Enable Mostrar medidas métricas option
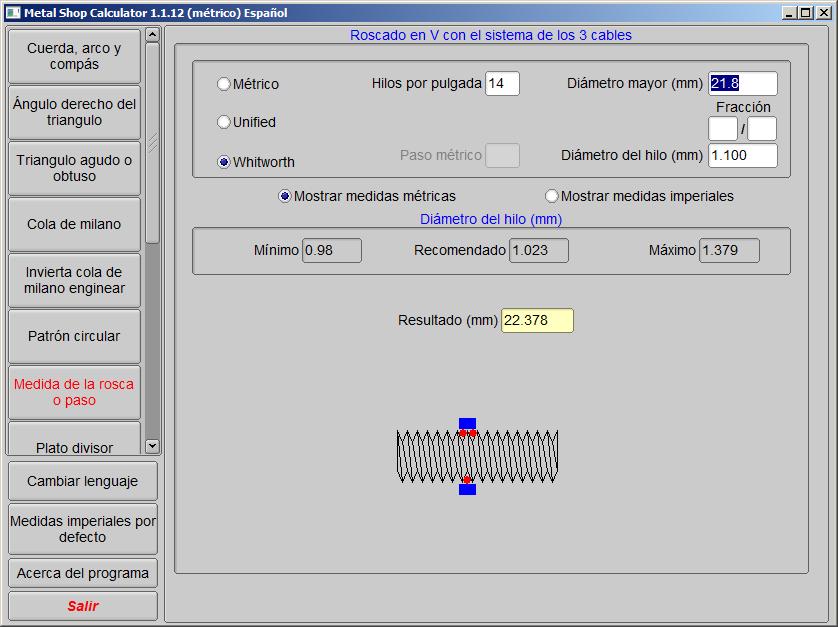This screenshot has width=838, height=627. click(x=285, y=196)
